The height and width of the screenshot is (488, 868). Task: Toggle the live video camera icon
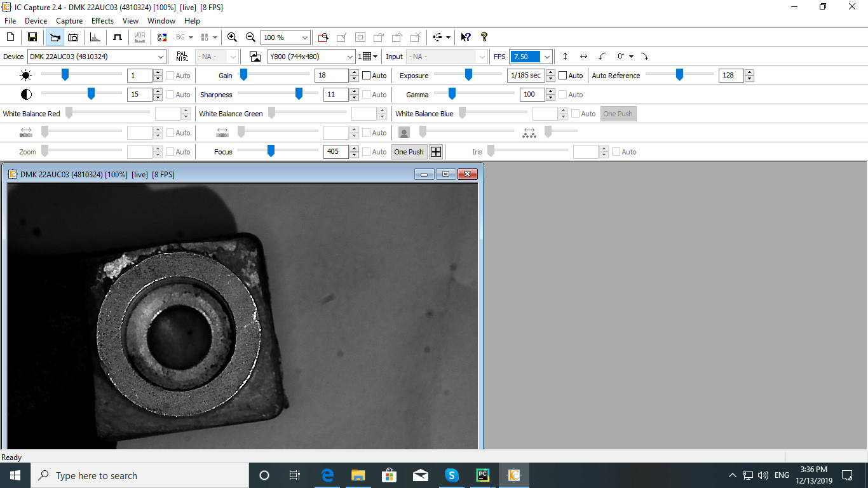[x=55, y=37]
